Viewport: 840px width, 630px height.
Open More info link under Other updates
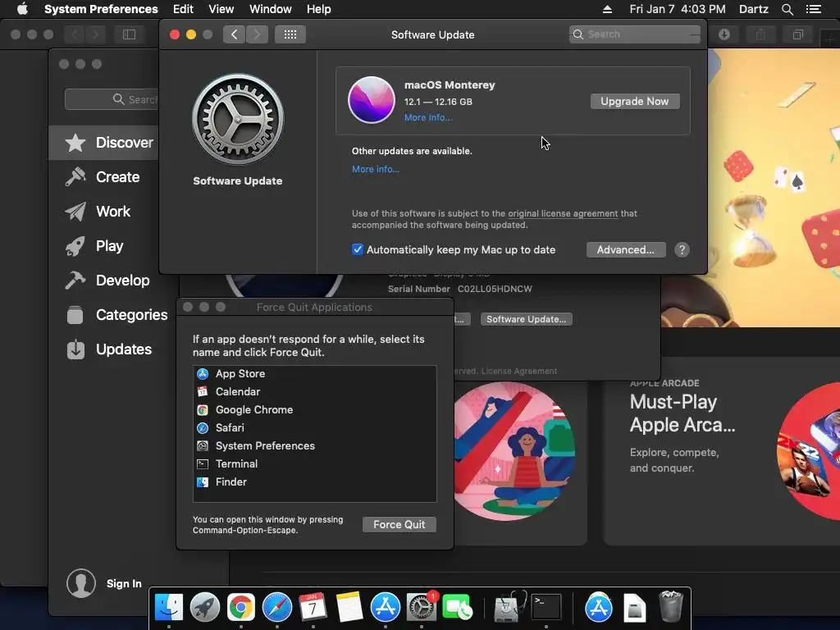click(x=376, y=169)
